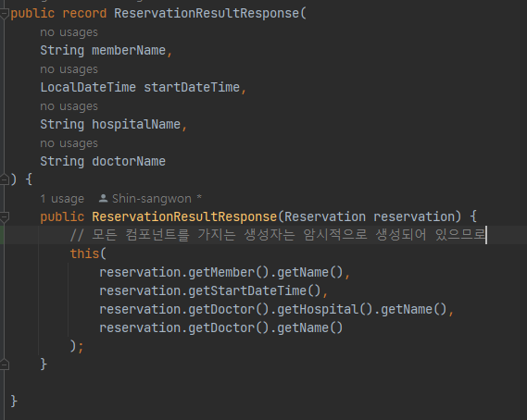
Task: Click 'getMember()' method call
Action: 229,272
